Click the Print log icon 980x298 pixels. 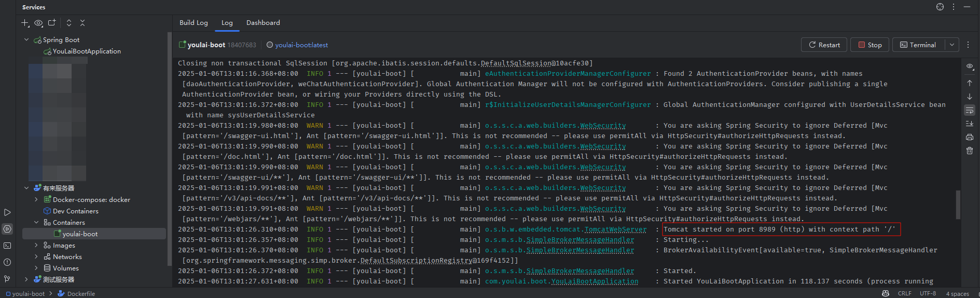point(969,137)
